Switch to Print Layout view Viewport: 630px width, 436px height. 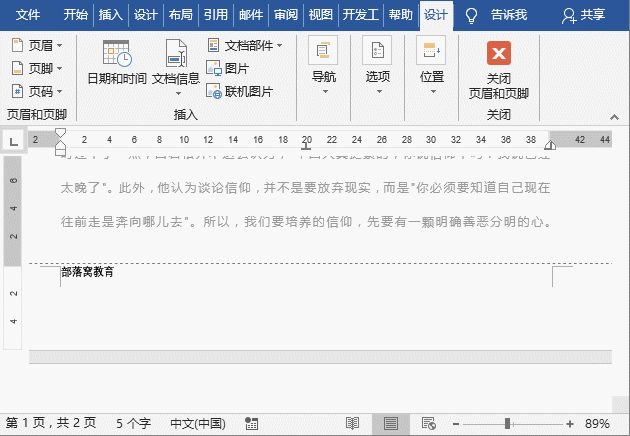pos(391,424)
